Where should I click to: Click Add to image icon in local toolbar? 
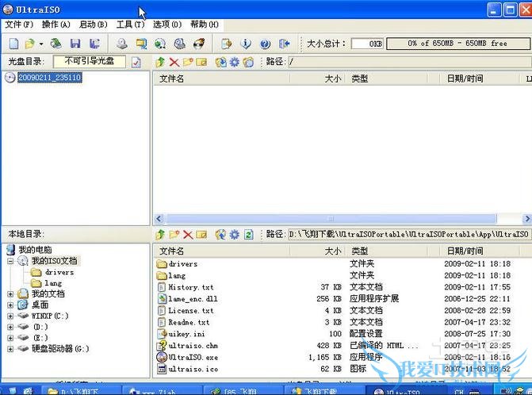[221, 235]
